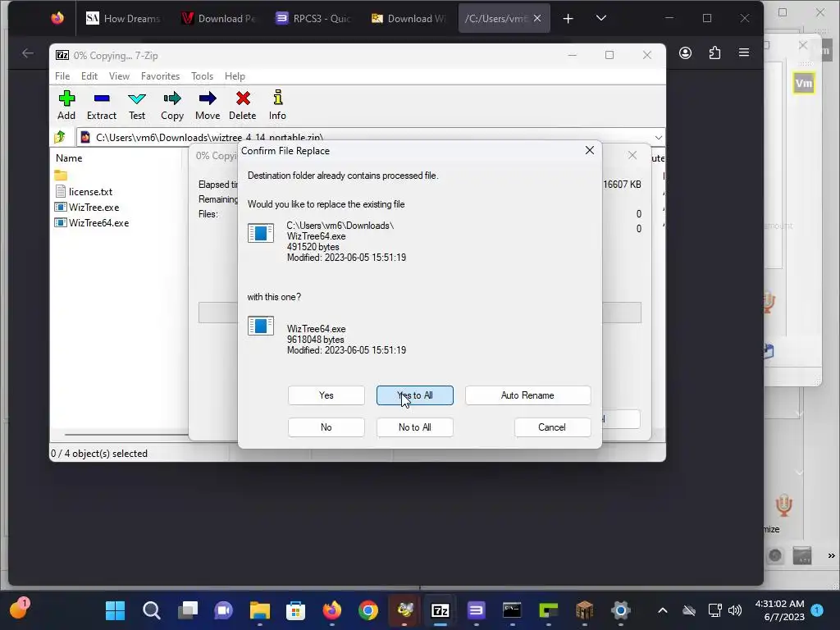Open File Explorer from taskbar
This screenshot has height=630, width=840.
(260, 610)
